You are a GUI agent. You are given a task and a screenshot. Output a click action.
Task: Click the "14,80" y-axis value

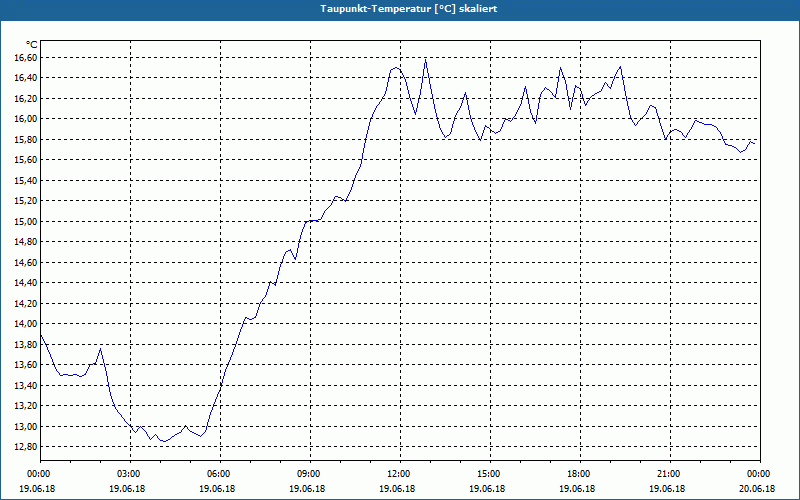click(26, 242)
